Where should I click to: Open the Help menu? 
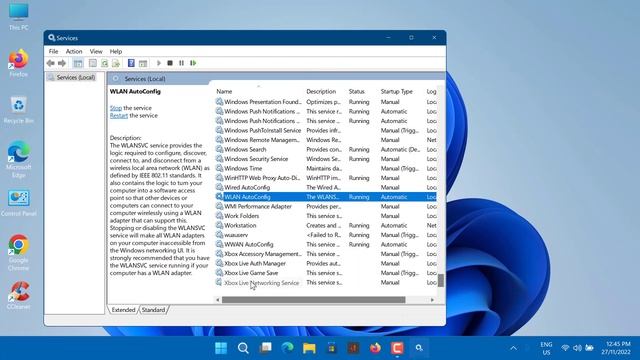(116, 51)
